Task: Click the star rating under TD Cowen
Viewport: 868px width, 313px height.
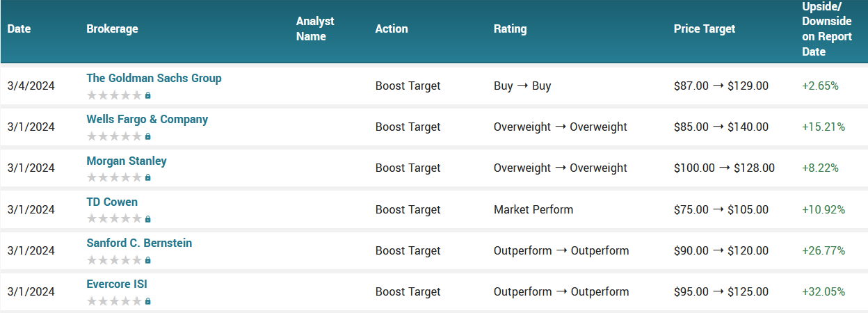Action: pyautogui.click(x=114, y=219)
